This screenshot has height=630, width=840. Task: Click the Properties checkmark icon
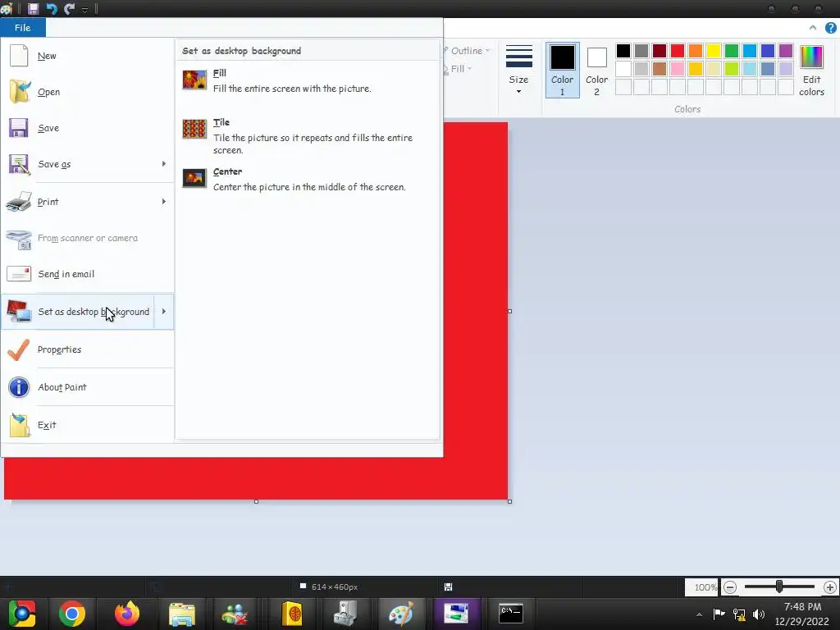click(19, 349)
